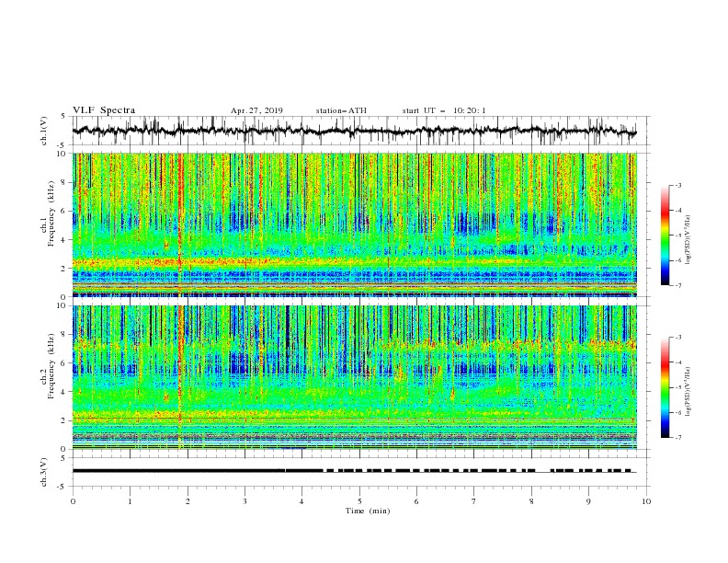The image size is (728, 563).
Task: Click the upper log(PSD)(V²/Hz) colorbar label
Action: (x=688, y=240)
